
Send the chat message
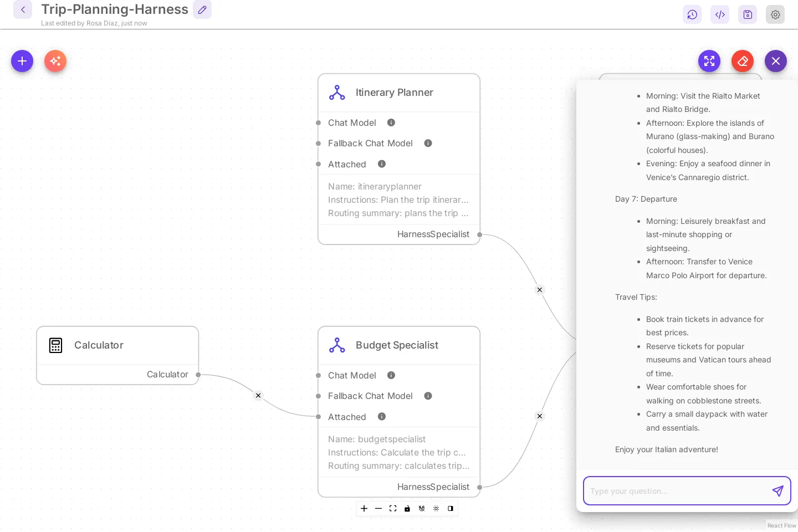tap(778, 491)
